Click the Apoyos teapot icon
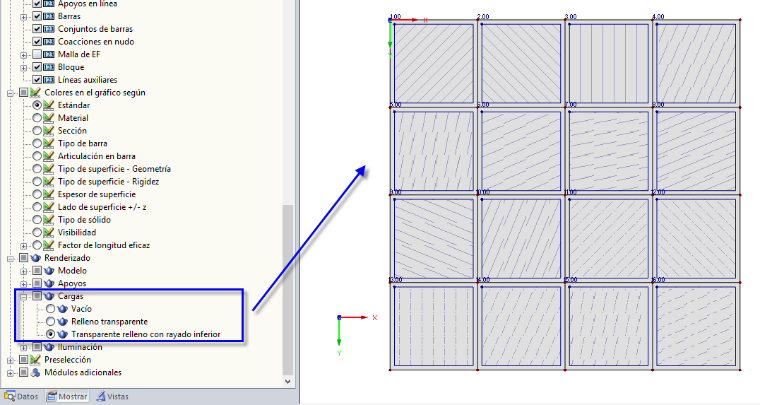Screen dimensions: 760x405 (49, 283)
